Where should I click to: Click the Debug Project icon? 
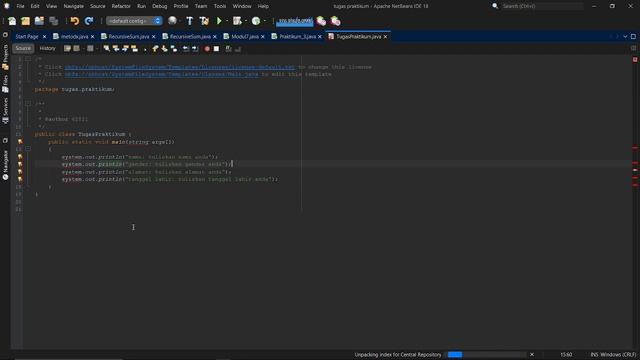pyautogui.click(x=237, y=21)
